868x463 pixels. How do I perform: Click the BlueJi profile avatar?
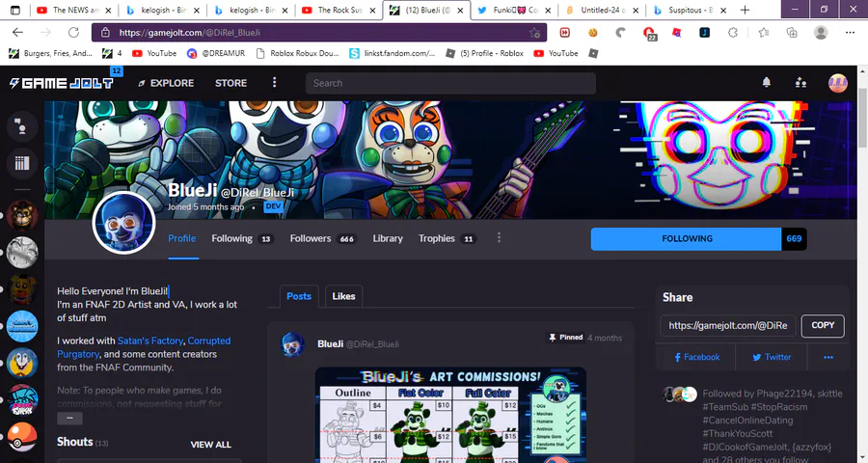124,223
